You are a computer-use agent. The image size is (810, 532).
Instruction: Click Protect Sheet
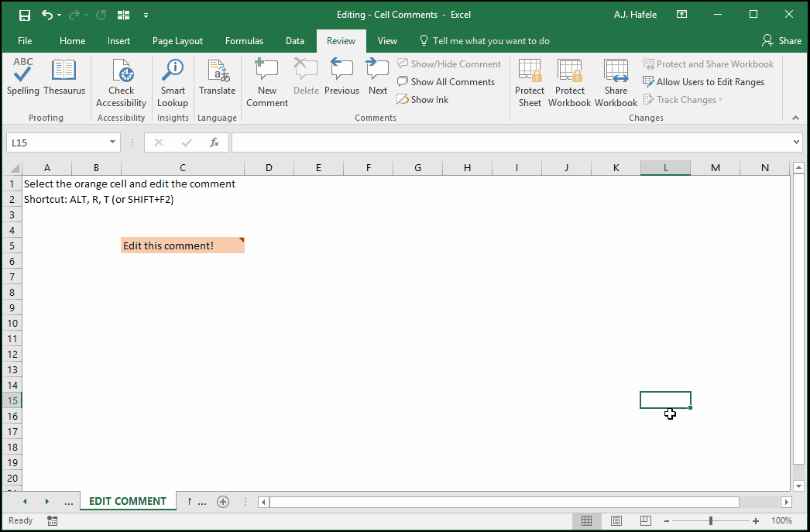pos(530,83)
